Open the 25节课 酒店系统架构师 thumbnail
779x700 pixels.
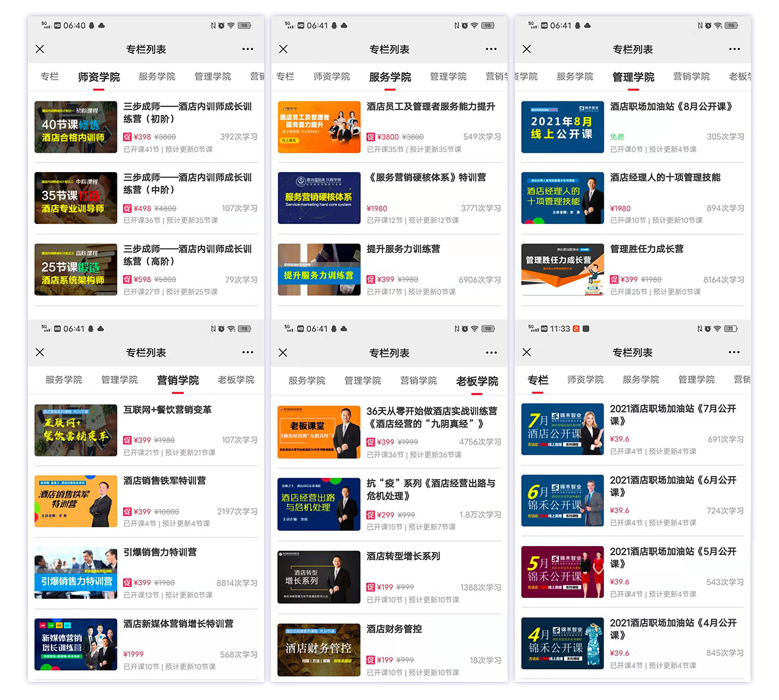(x=76, y=269)
